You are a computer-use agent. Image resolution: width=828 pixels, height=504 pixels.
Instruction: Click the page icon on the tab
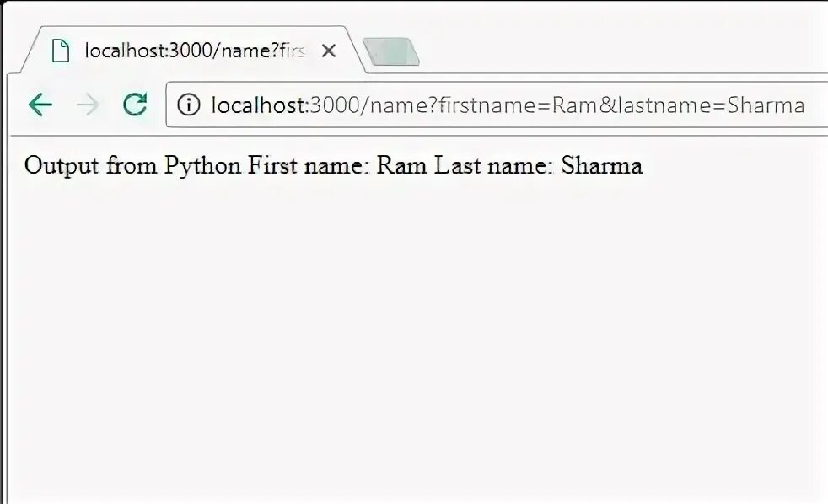point(60,51)
